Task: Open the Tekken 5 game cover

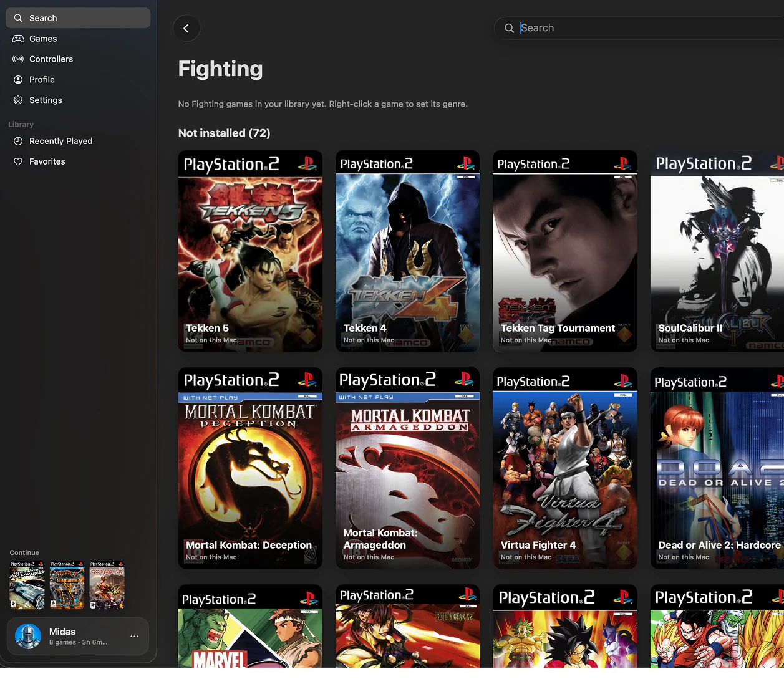Action: (x=250, y=251)
